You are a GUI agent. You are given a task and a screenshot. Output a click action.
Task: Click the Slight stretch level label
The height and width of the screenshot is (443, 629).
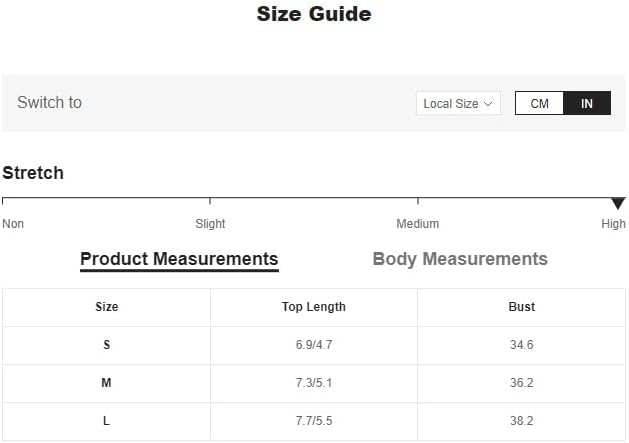[x=210, y=224]
